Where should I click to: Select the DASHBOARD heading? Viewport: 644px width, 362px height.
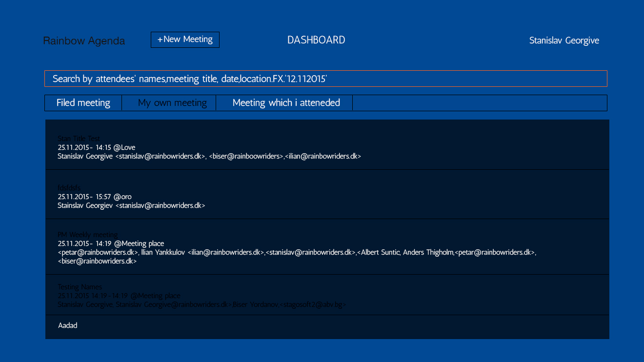click(316, 40)
